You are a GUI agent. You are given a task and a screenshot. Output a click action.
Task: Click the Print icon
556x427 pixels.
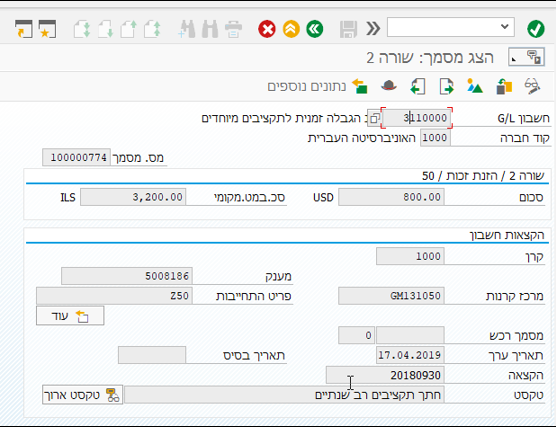[233, 29]
